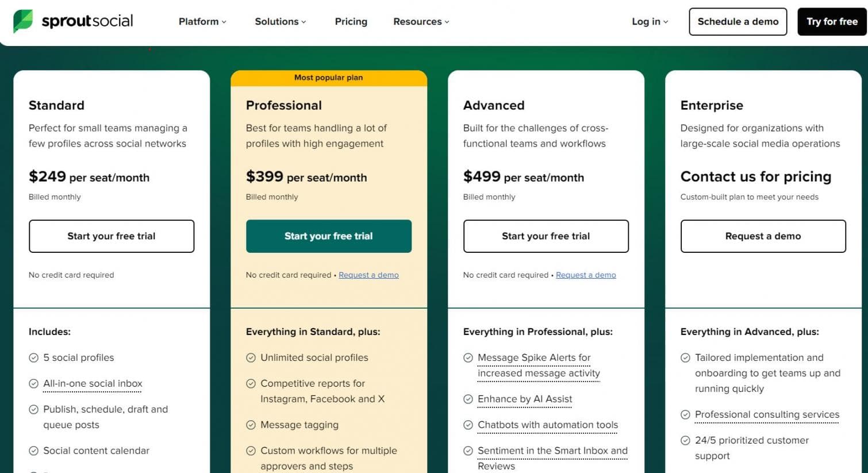Click checkmark icon next to Enhance by AI Assist
This screenshot has height=473, width=868.
(x=468, y=399)
